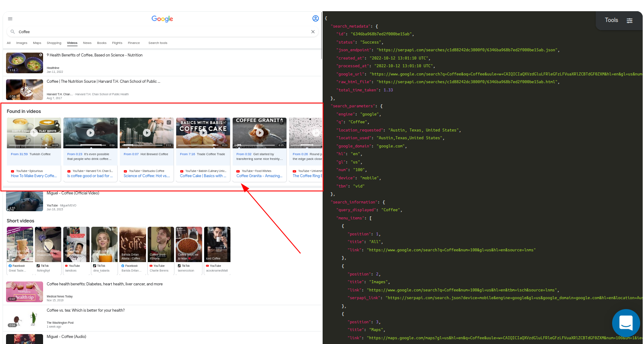Click the filter sliders icon beside Tools
The width and height of the screenshot is (644, 344).
630,20
